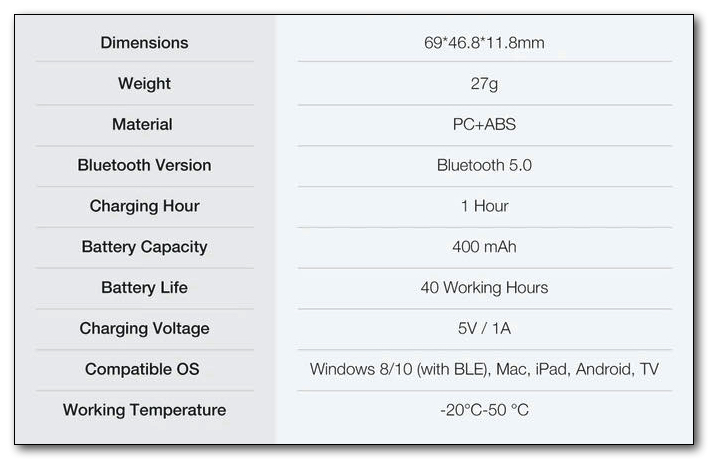Select the 5V / 1A value
Viewport: 708px width, 459px height.
click(484, 329)
